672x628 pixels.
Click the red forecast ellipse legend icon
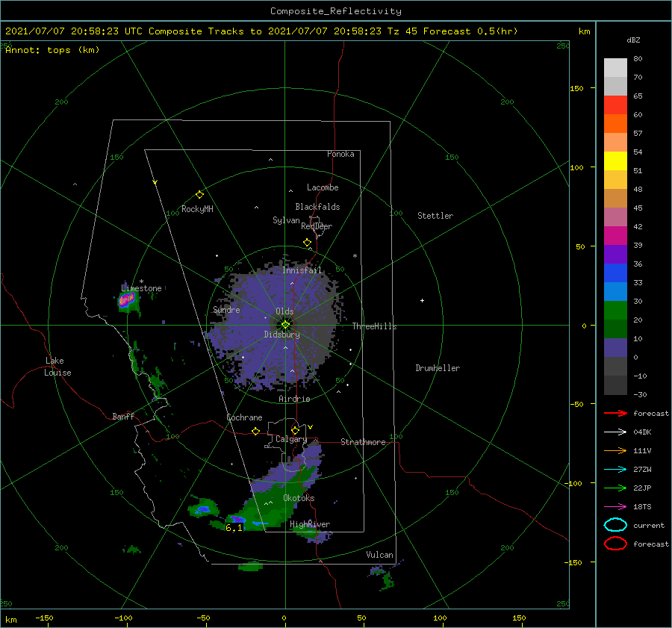(615, 544)
